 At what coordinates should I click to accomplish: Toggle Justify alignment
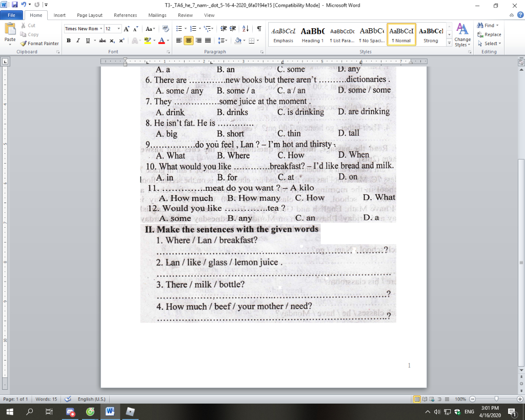coord(208,41)
